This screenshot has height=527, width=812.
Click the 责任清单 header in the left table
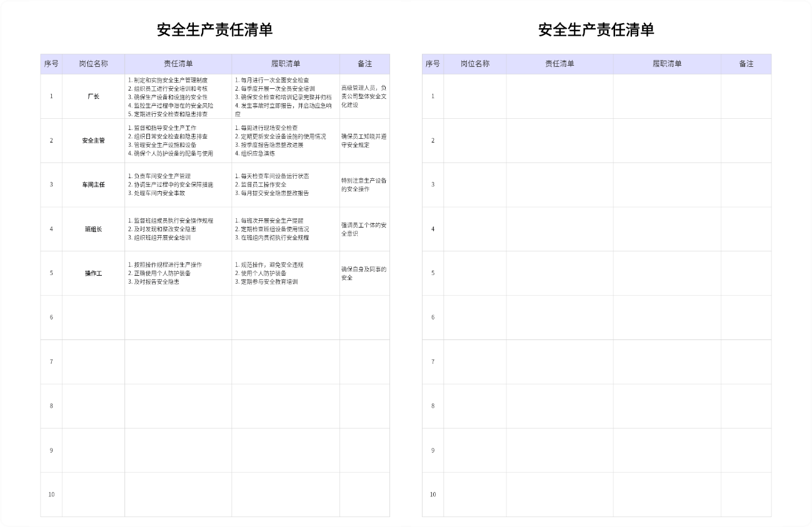coord(178,64)
